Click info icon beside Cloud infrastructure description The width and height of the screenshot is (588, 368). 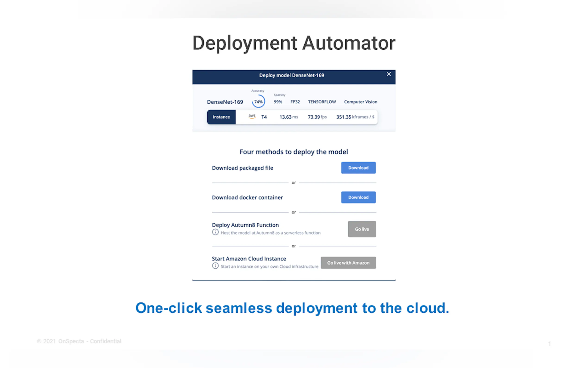pyautogui.click(x=215, y=266)
